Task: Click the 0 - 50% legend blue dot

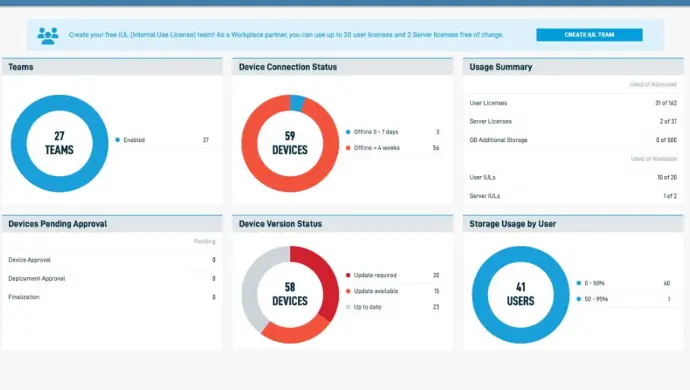Action: [x=579, y=283]
